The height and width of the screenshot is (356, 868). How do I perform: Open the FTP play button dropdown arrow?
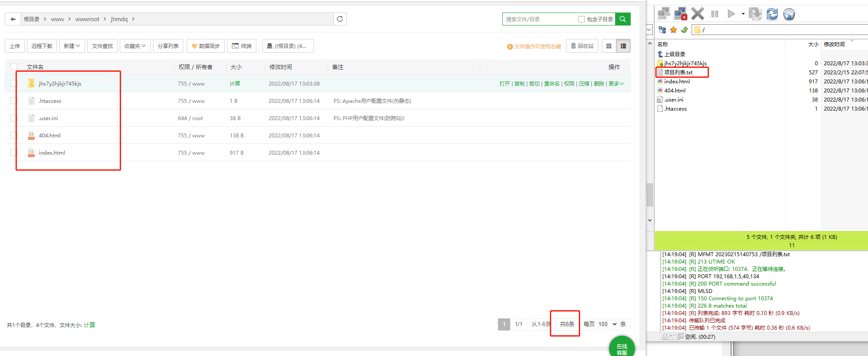743,14
